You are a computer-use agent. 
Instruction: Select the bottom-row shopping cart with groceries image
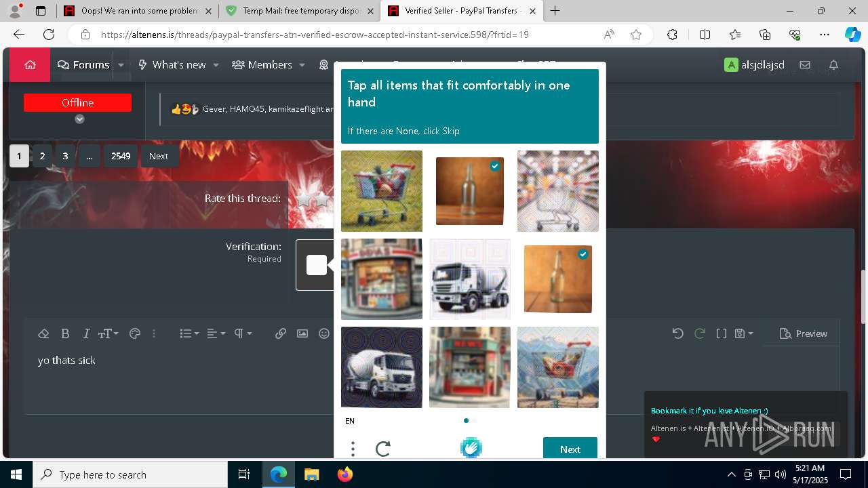click(558, 367)
